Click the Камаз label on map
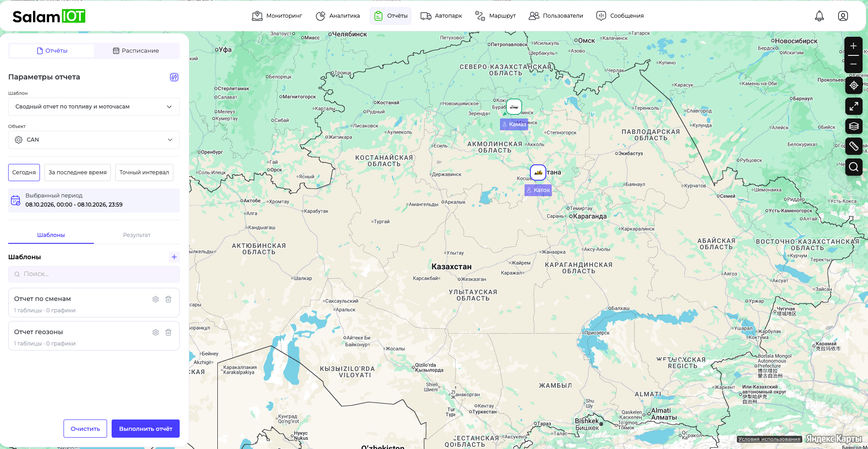The width and height of the screenshot is (868, 449). click(x=514, y=124)
